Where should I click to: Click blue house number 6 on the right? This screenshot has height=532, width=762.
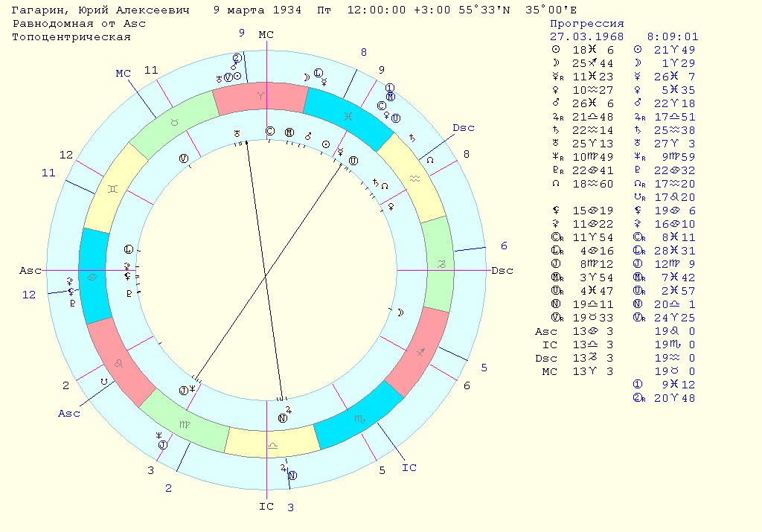[504, 246]
